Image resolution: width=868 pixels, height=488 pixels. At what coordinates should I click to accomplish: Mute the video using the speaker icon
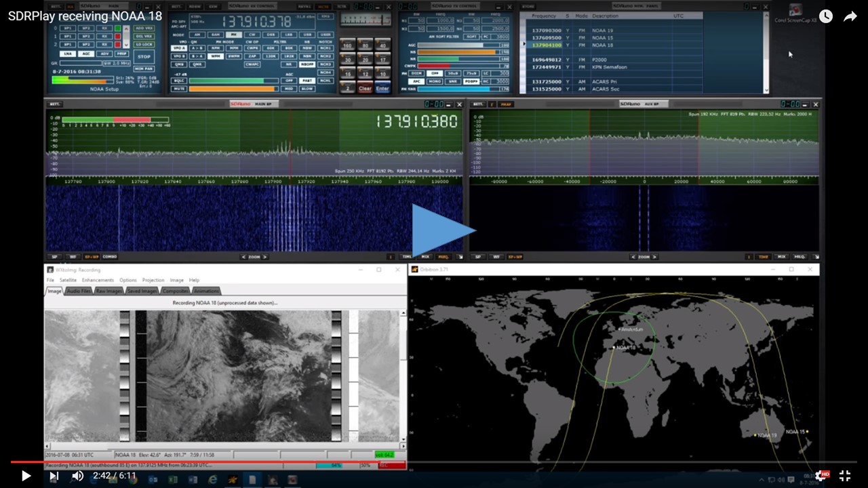[78, 476]
